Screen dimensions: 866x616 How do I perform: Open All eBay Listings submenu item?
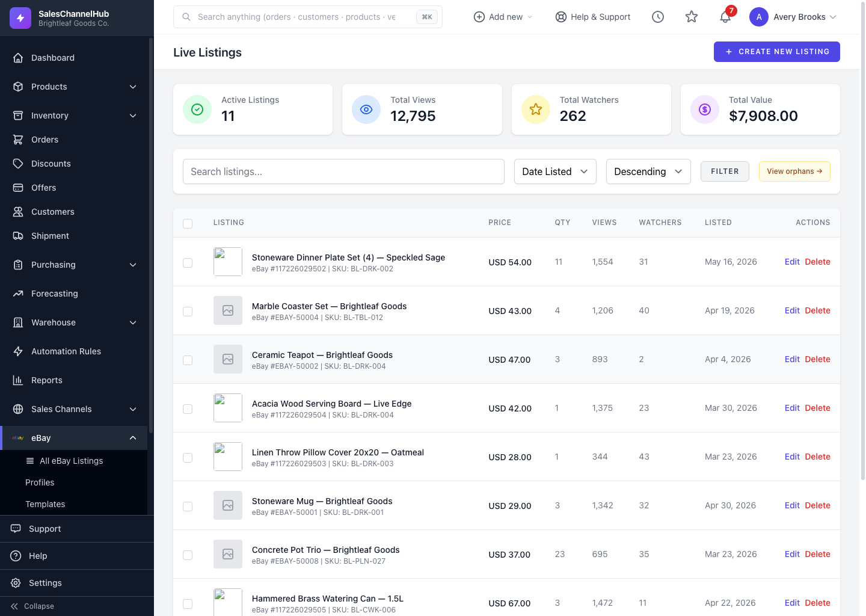coord(71,461)
